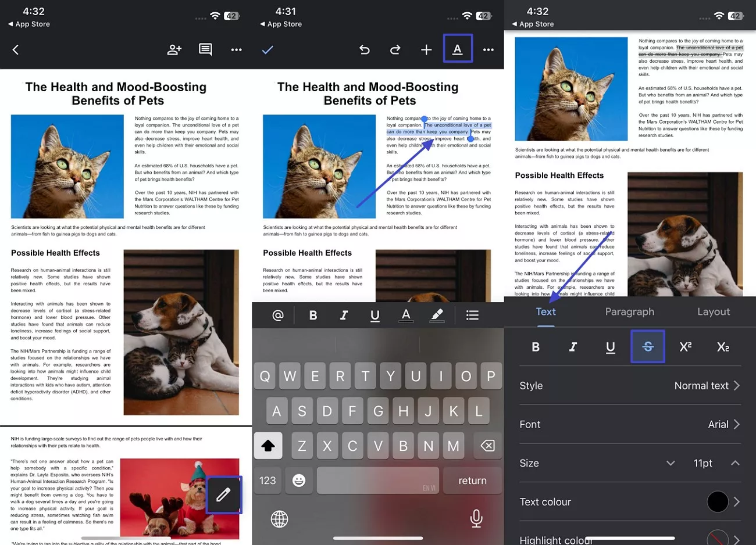Tap the redo arrow icon
The image size is (756, 545).
(395, 50)
